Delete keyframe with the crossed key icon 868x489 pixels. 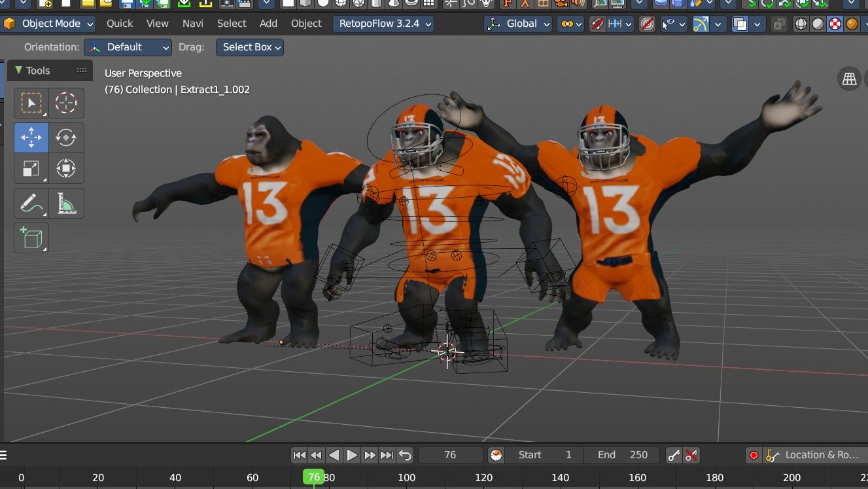point(691,455)
